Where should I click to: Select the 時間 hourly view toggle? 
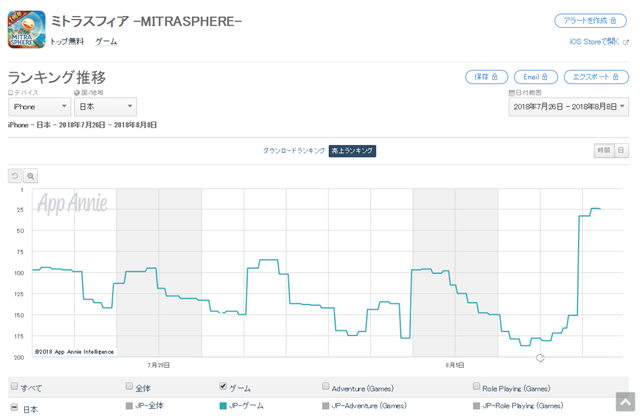tap(604, 150)
